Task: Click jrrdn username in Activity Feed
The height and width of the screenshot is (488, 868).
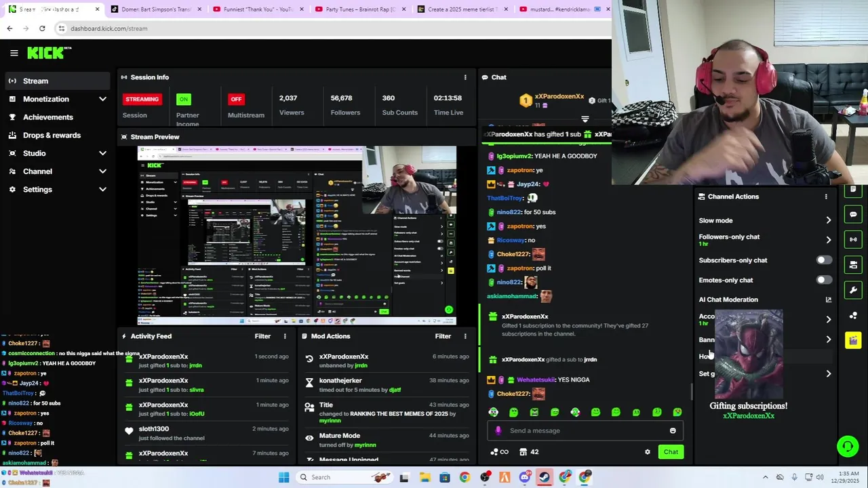Action: pyautogui.click(x=195, y=365)
